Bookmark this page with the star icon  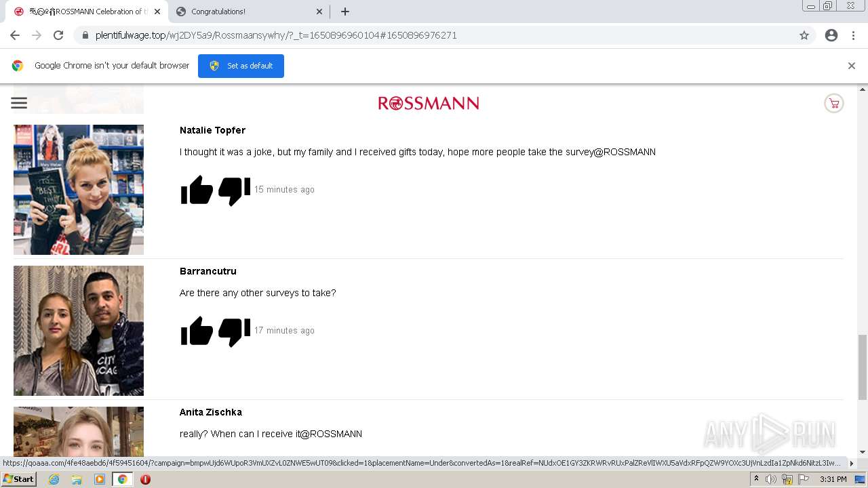804,35
